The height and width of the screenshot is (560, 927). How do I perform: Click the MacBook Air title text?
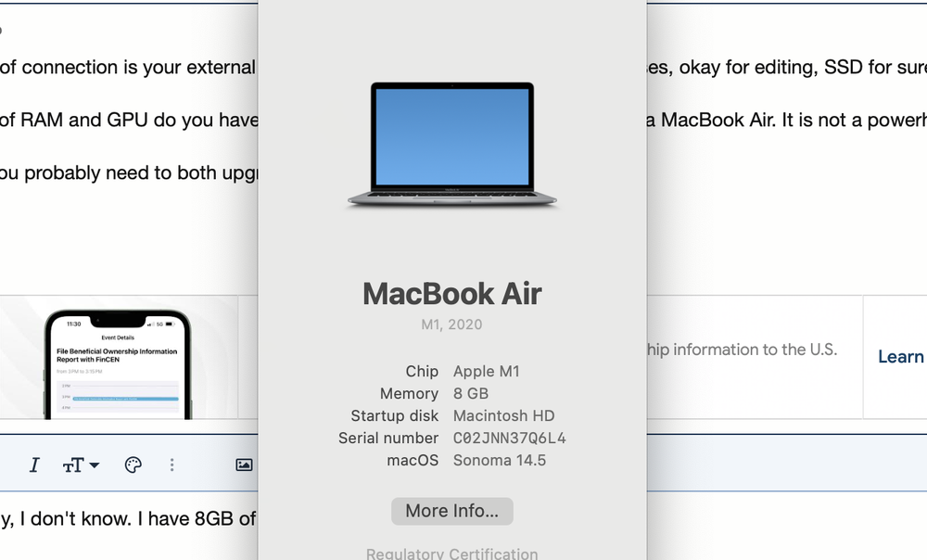(452, 294)
